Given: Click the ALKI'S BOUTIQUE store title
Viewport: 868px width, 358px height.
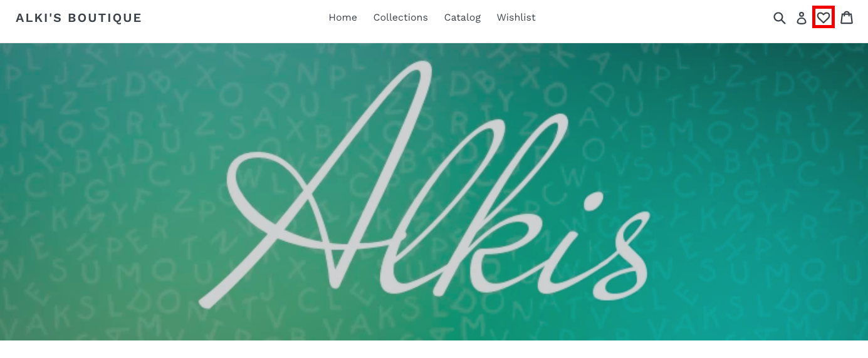Looking at the screenshot, I should (x=79, y=18).
